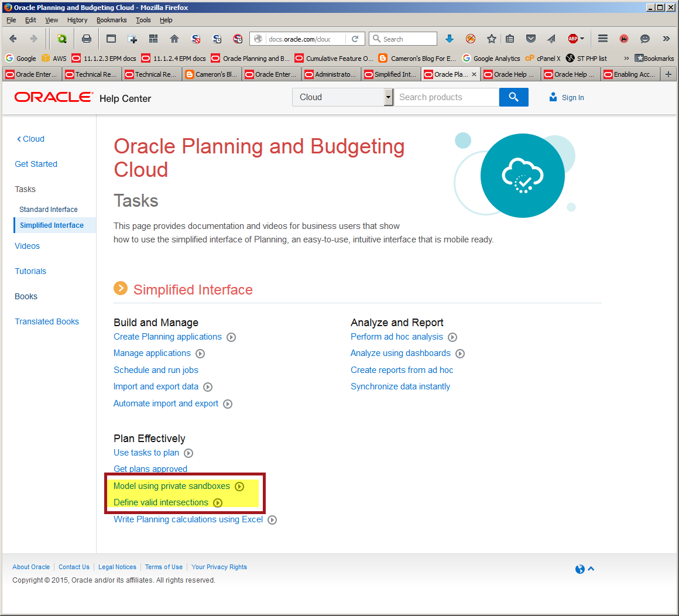
Task: Click Terms of Use footer link
Action: tap(164, 567)
